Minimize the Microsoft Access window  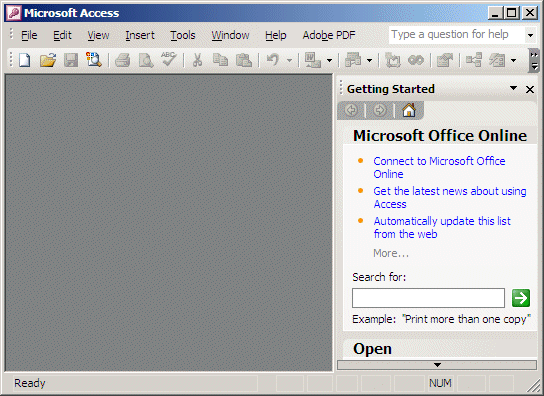tap(495, 13)
